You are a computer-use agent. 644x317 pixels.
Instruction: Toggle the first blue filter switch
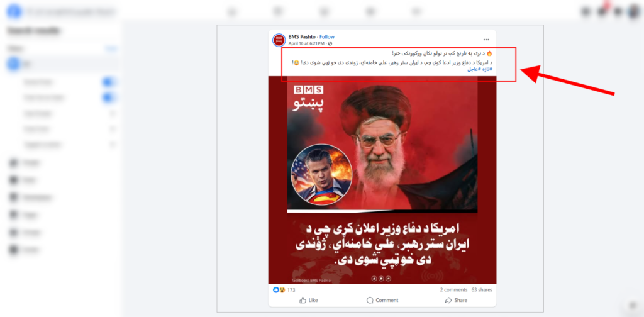pyautogui.click(x=109, y=82)
